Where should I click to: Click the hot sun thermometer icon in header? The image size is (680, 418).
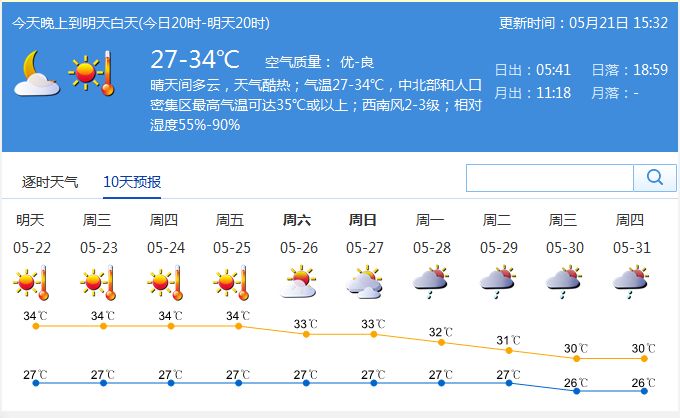click(x=92, y=73)
